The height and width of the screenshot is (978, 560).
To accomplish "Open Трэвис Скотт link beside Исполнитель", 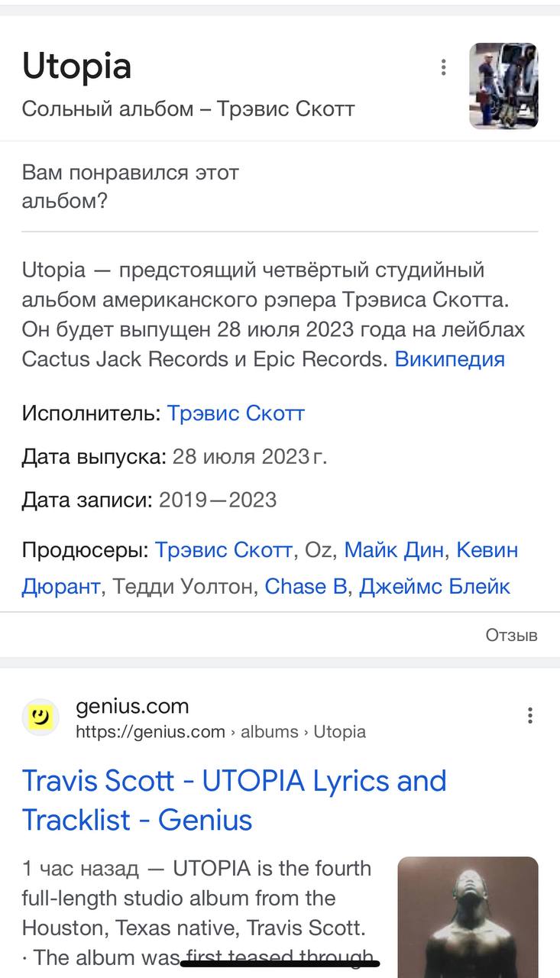I will 235,413.
